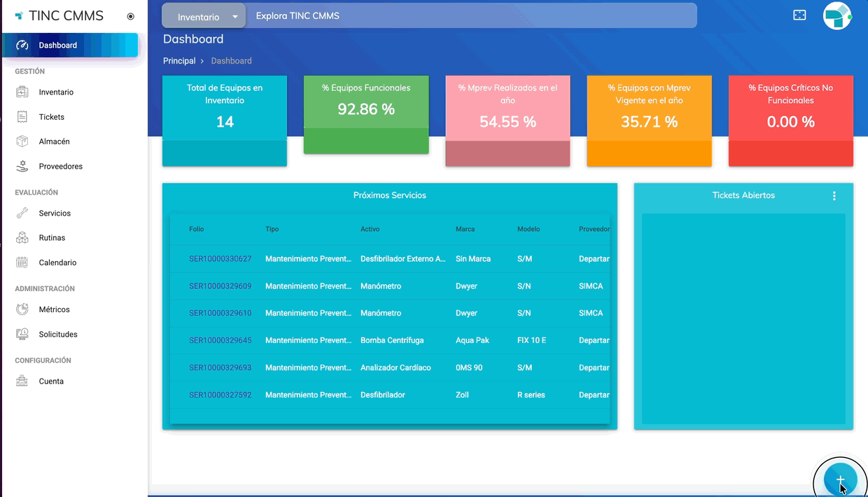Click the Métricos chart icon
868x497 pixels.
click(22, 309)
